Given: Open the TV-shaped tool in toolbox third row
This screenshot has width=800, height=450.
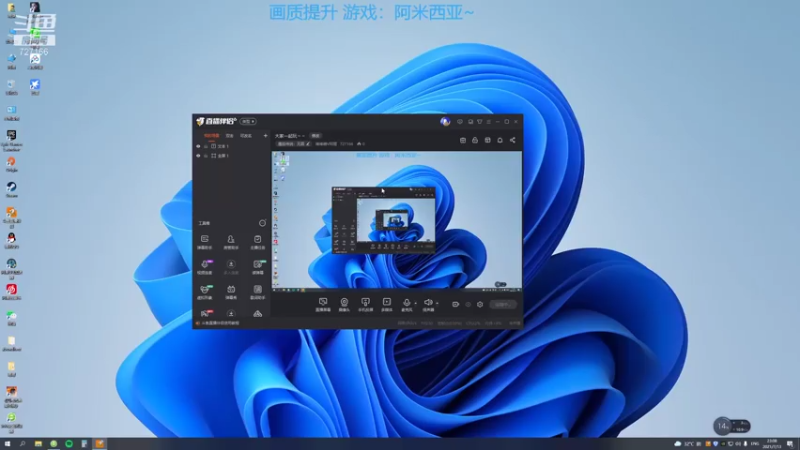Looking at the screenshot, I should (231, 292).
